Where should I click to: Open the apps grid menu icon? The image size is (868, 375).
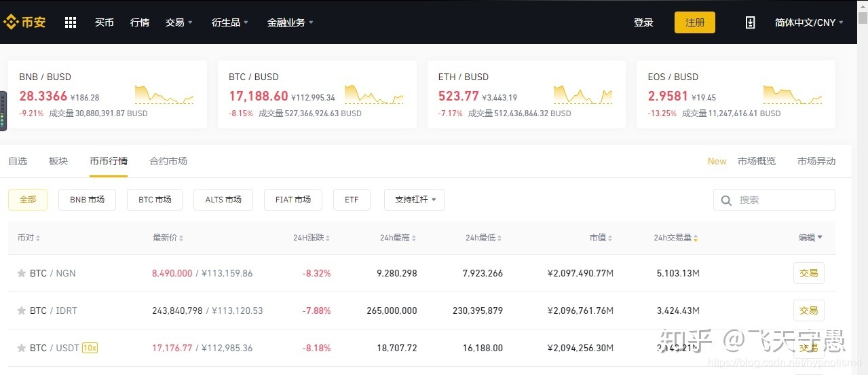71,22
